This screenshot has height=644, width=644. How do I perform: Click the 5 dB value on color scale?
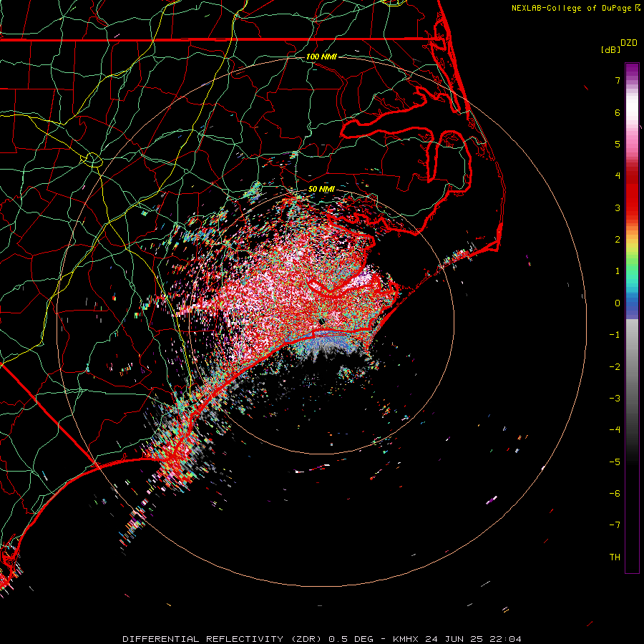point(618,144)
